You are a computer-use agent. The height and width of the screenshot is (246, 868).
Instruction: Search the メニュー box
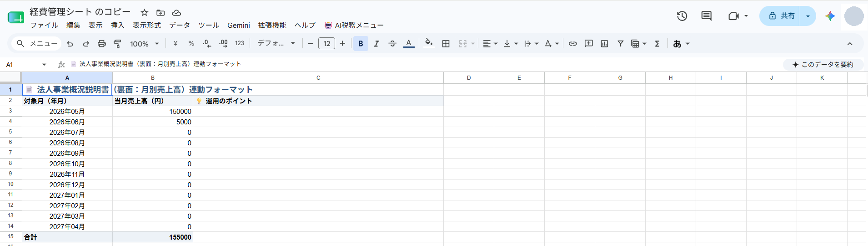[37, 44]
